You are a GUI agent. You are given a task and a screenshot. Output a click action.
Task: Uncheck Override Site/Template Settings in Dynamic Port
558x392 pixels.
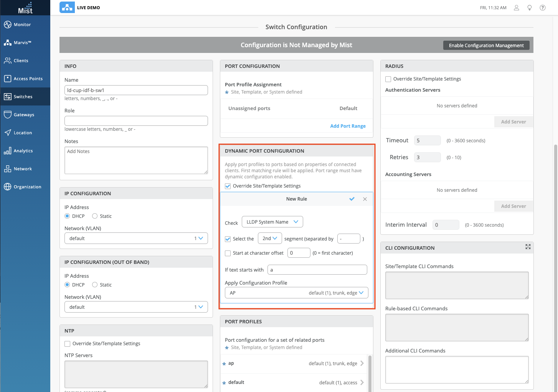point(228,186)
